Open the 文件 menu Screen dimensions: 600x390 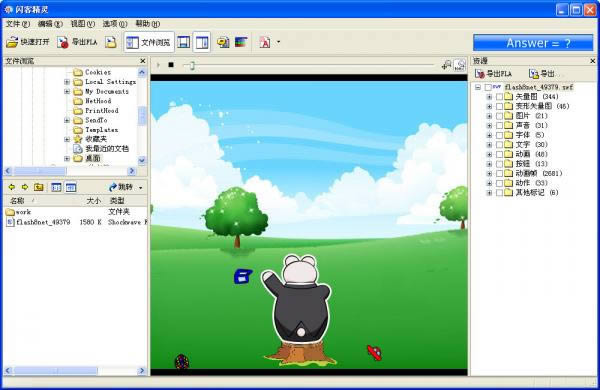[18, 24]
